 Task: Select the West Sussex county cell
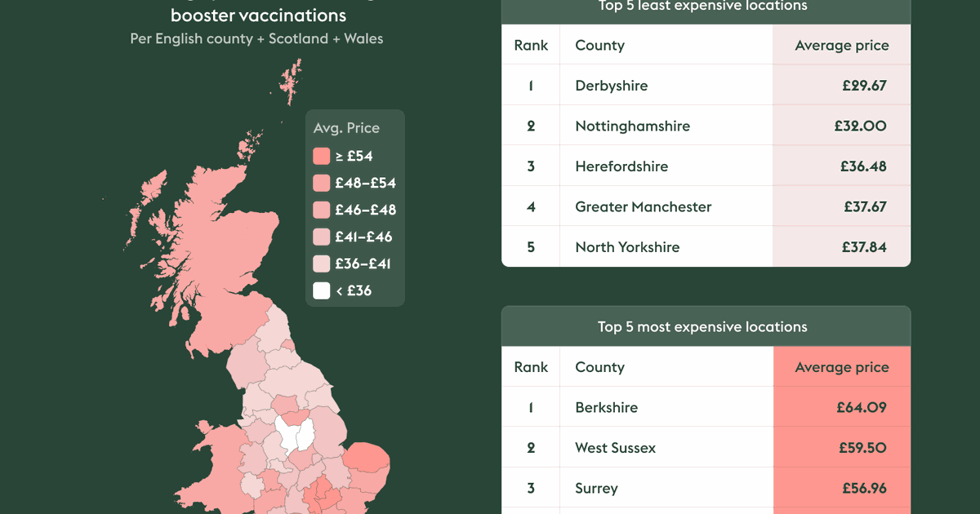click(x=615, y=448)
